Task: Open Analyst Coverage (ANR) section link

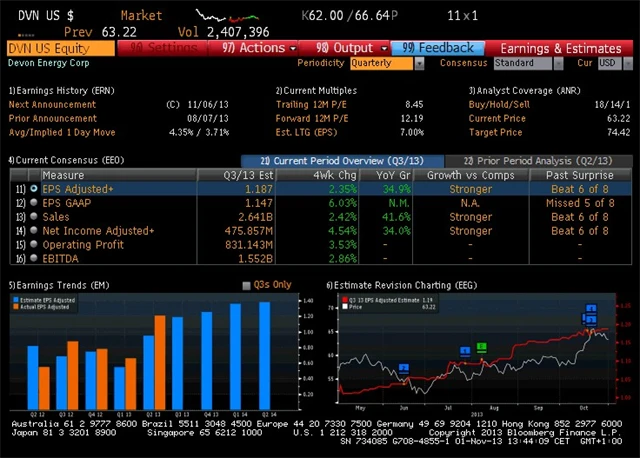Action: tap(524, 91)
